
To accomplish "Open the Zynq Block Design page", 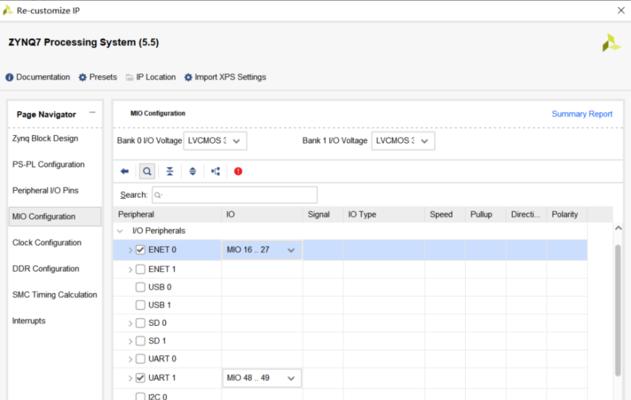I will [x=45, y=138].
